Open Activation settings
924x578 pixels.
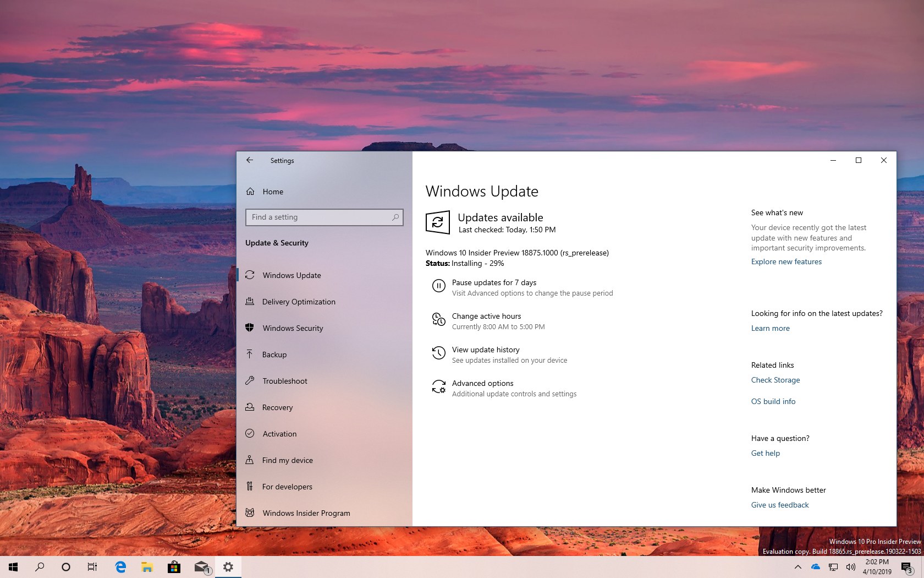[279, 434]
